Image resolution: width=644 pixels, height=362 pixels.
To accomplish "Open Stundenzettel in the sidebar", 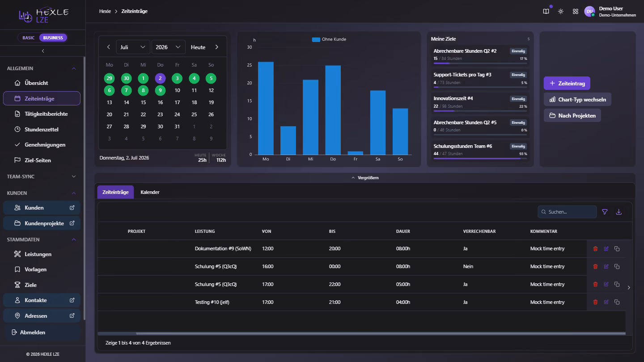I will [x=42, y=129].
